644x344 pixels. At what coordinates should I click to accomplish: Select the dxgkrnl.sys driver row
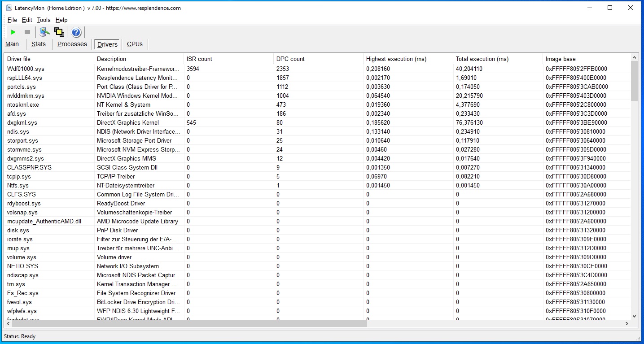[x=317, y=122]
